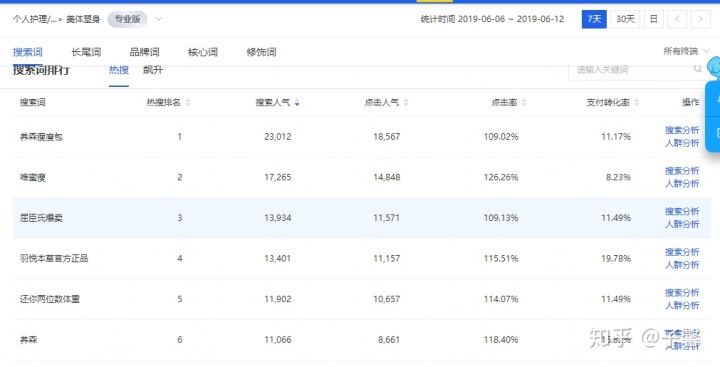Select the 30天 time range button

(625, 19)
